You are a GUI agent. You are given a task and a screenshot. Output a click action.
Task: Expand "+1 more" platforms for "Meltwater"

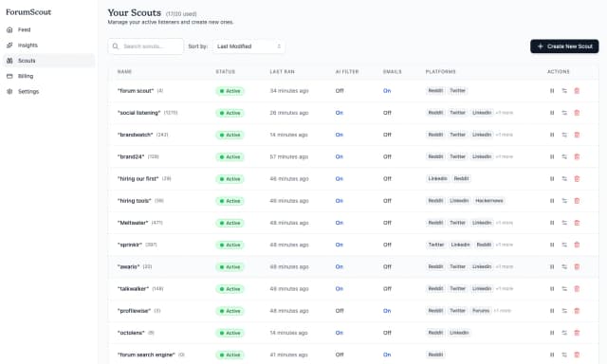coord(505,223)
